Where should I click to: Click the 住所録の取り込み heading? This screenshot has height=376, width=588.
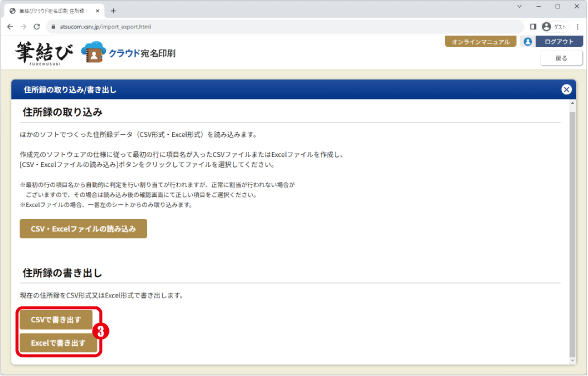(62, 112)
